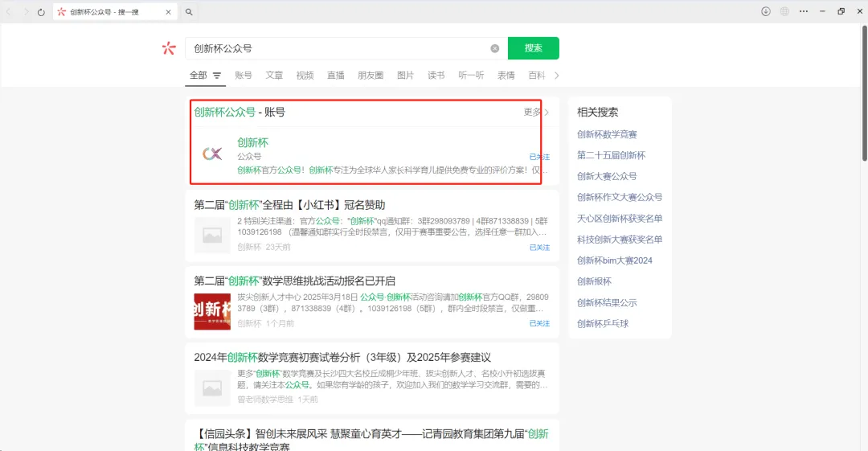Click the magnifier icon beside the tab

[x=189, y=11]
